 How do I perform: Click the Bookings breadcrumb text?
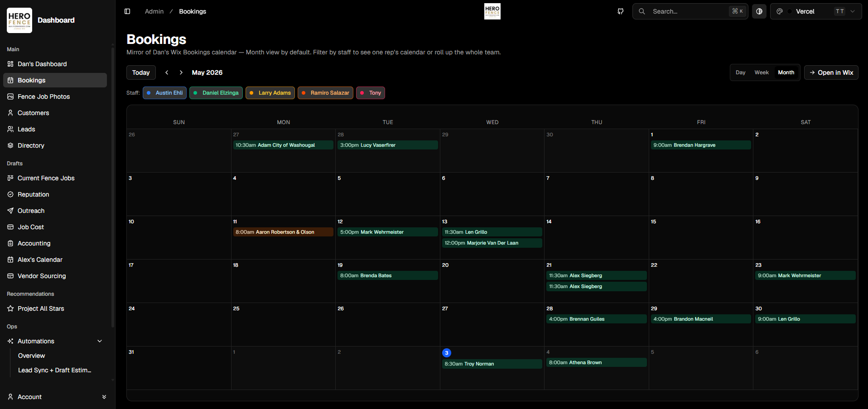pyautogui.click(x=193, y=11)
